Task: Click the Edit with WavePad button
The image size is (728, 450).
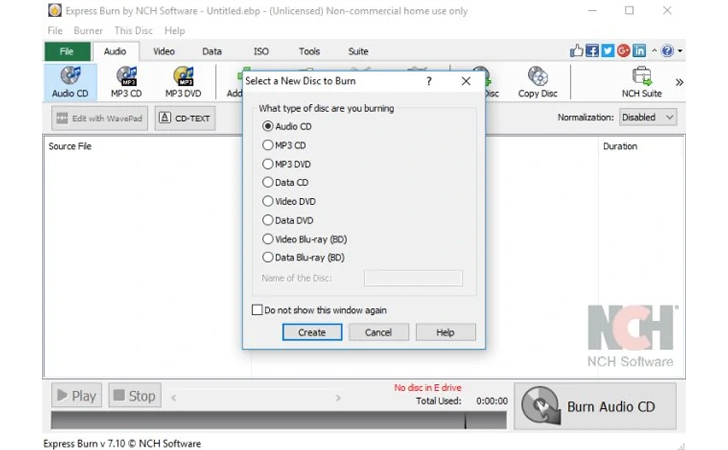Action: point(99,118)
